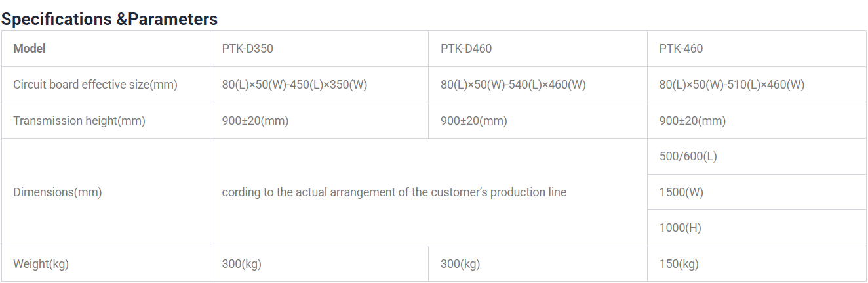Image resolution: width=868 pixels, height=283 pixels.
Task: Click PTK-D350 transmission height 900±20(mm)
Action: pos(255,121)
